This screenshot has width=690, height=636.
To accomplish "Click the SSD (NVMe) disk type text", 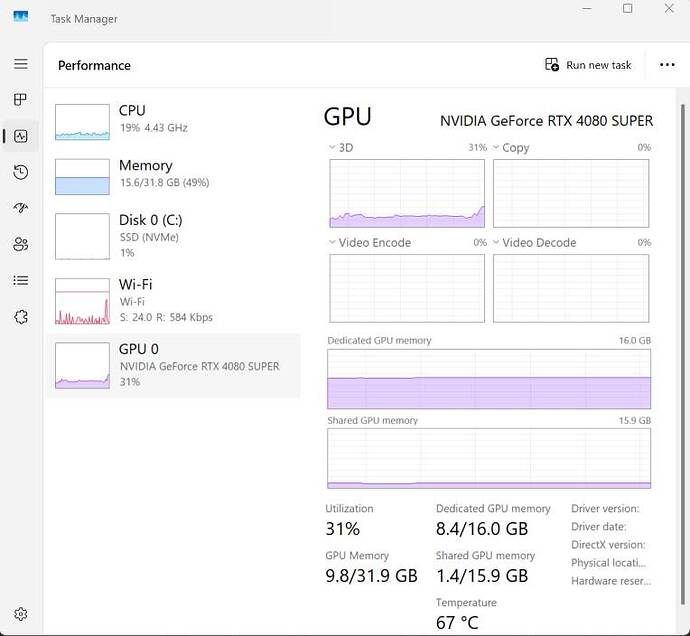I will [x=149, y=237].
